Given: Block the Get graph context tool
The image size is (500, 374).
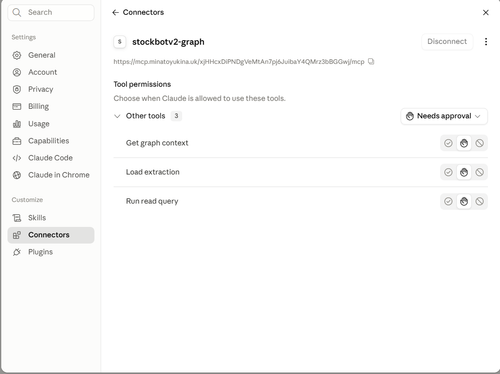Looking at the screenshot, I should (x=479, y=143).
